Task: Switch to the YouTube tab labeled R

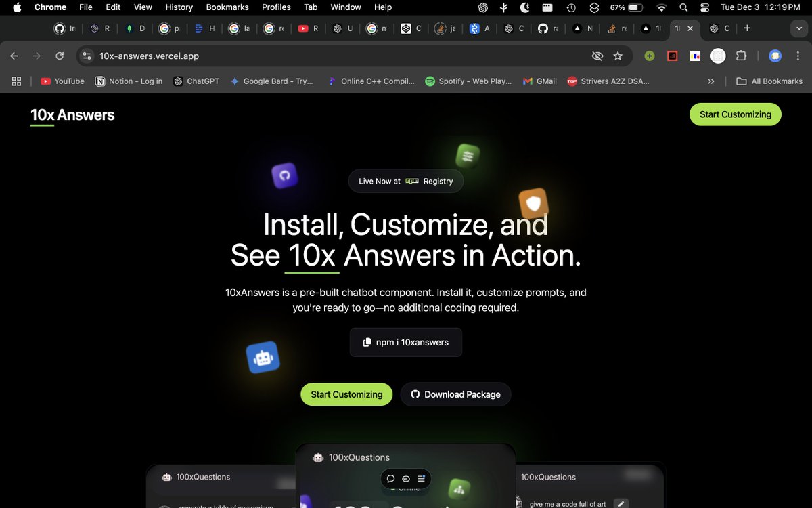Action: [x=308, y=28]
